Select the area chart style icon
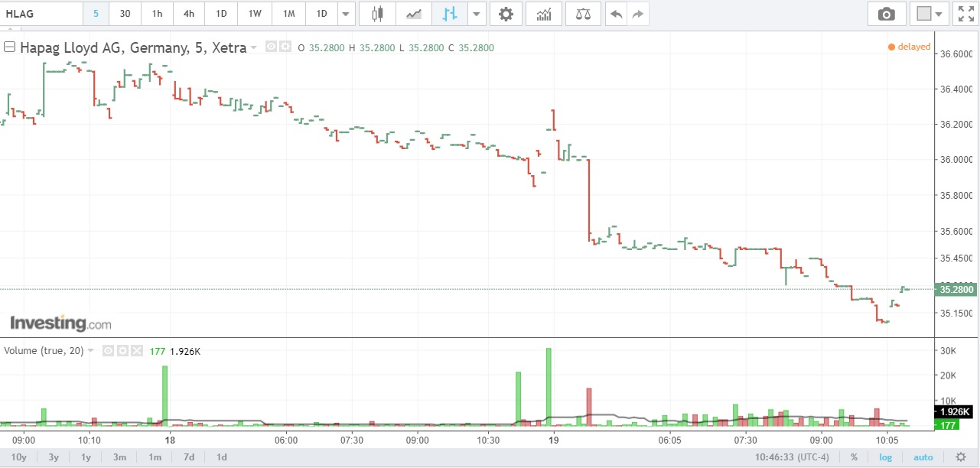The height and width of the screenshot is (468, 980). pos(414,14)
